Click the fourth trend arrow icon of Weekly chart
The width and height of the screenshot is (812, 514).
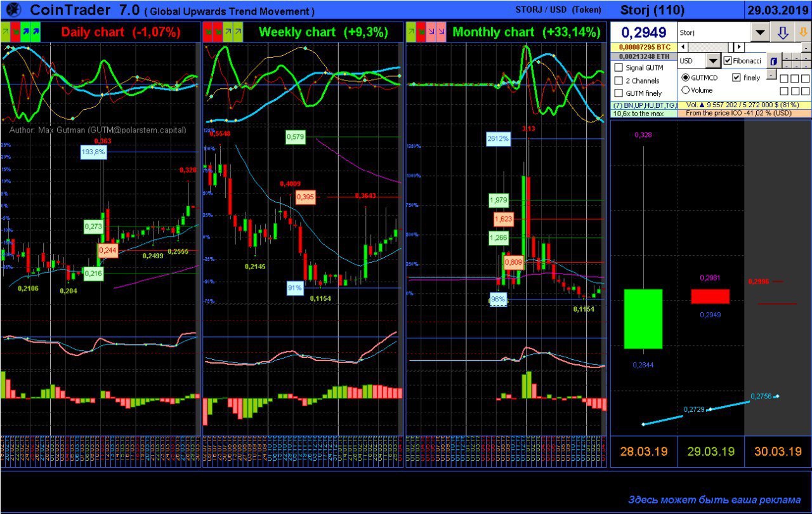[238, 32]
